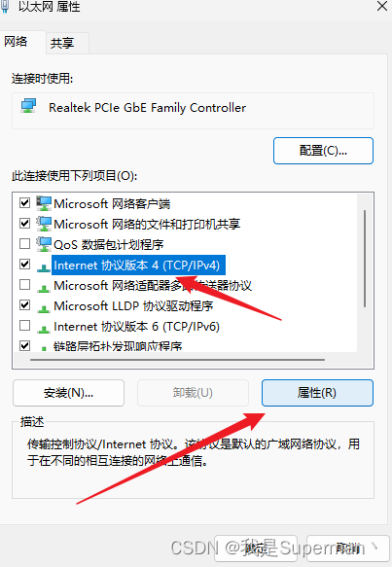Enable the QoS 数据包计划程序 checkbox
392x567 pixels.
[x=24, y=244]
